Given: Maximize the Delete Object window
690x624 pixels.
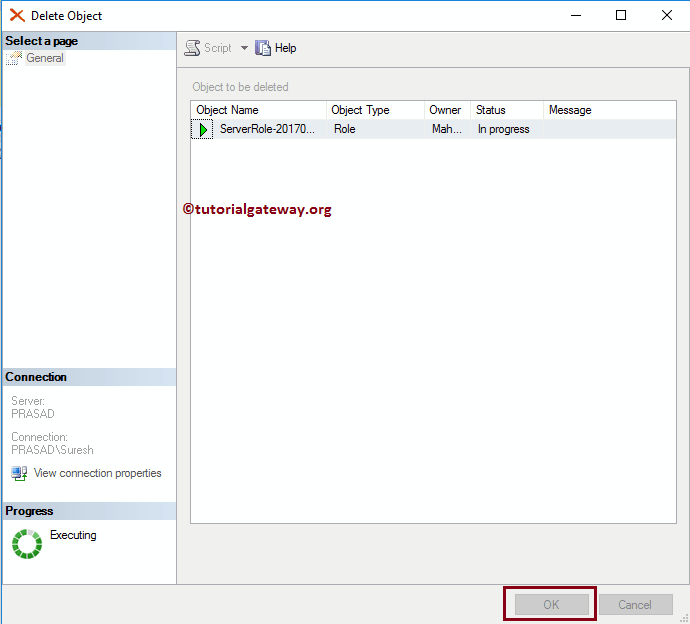Looking at the screenshot, I should (x=621, y=15).
